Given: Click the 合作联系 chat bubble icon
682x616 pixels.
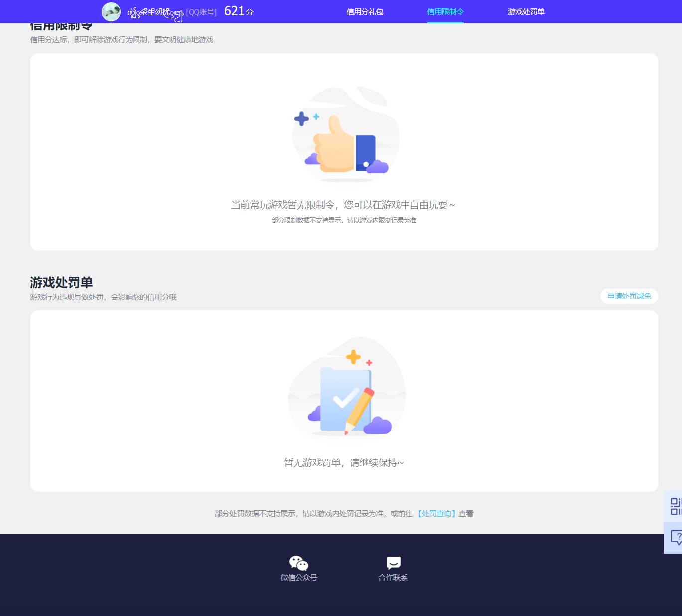Looking at the screenshot, I should point(393,562).
